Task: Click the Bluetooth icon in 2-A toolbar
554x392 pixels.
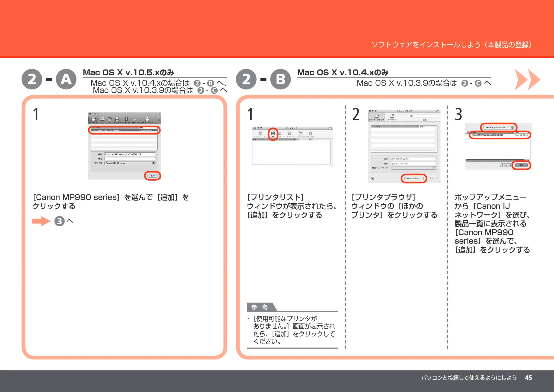Action: click(126, 119)
